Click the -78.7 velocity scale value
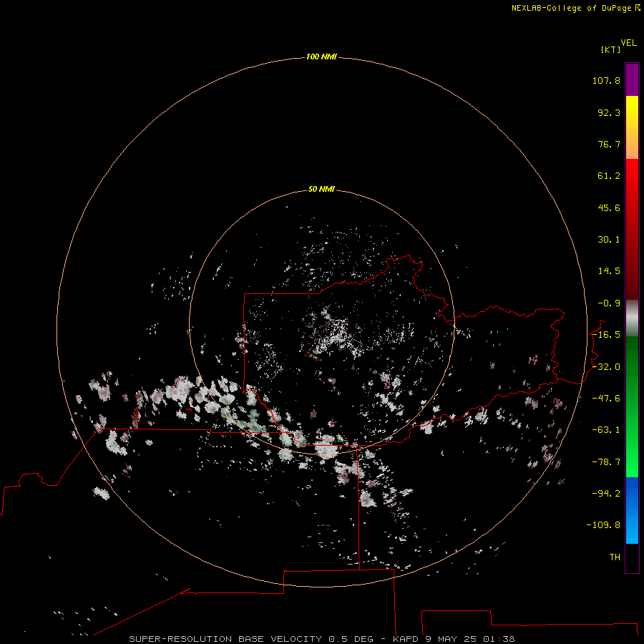This screenshot has height=644, width=644. point(606,462)
